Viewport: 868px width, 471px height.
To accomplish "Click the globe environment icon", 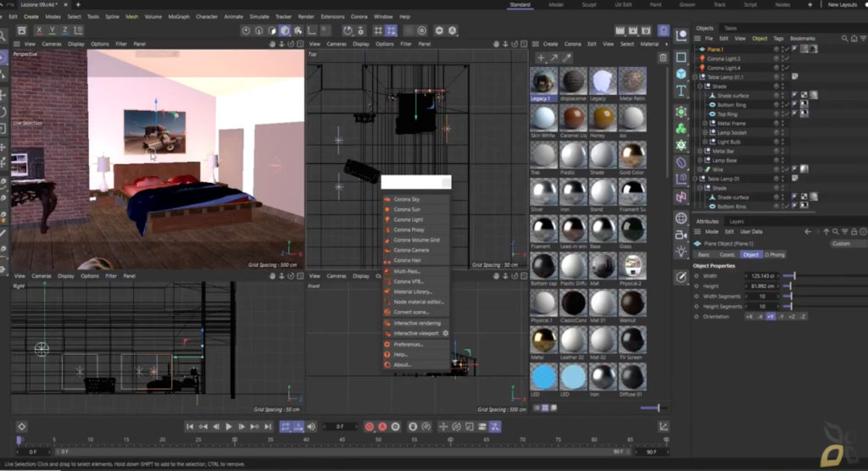I will (x=682, y=218).
